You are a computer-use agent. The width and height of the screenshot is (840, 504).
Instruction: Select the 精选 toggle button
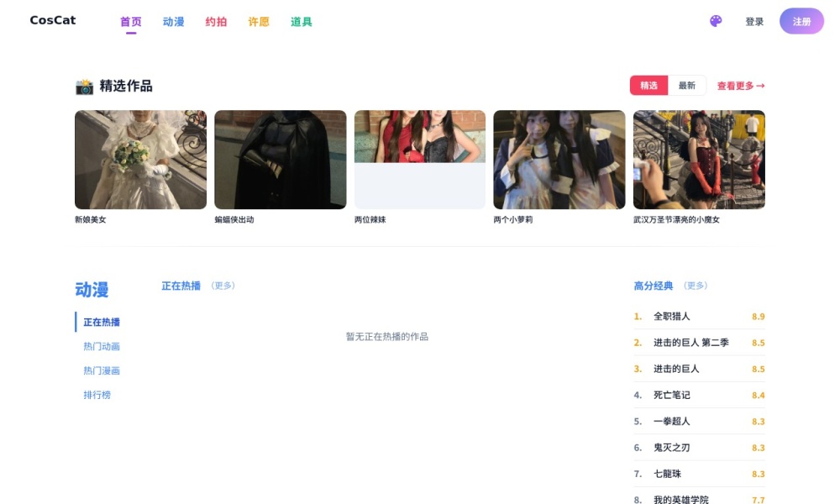[x=648, y=85]
